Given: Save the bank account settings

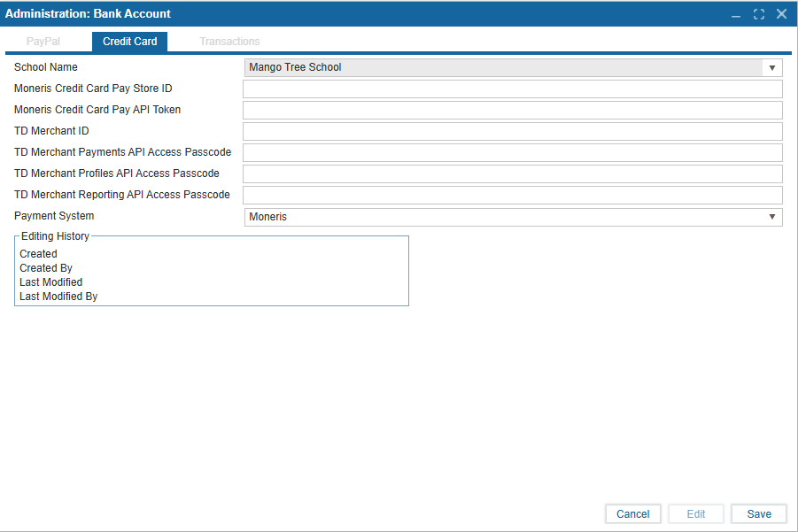Looking at the screenshot, I should pyautogui.click(x=759, y=514).
